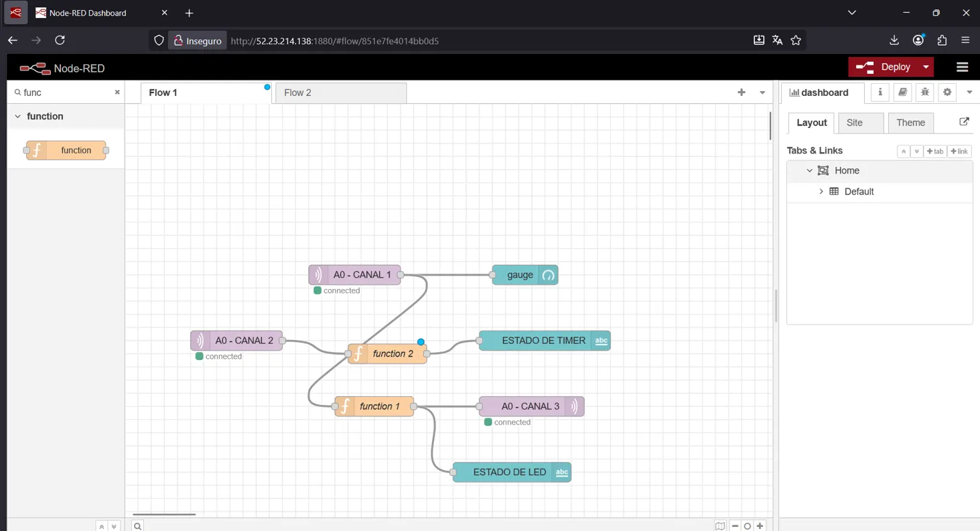Clear the palette filter text
The height and width of the screenshot is (531, 980).
[117, 93]
